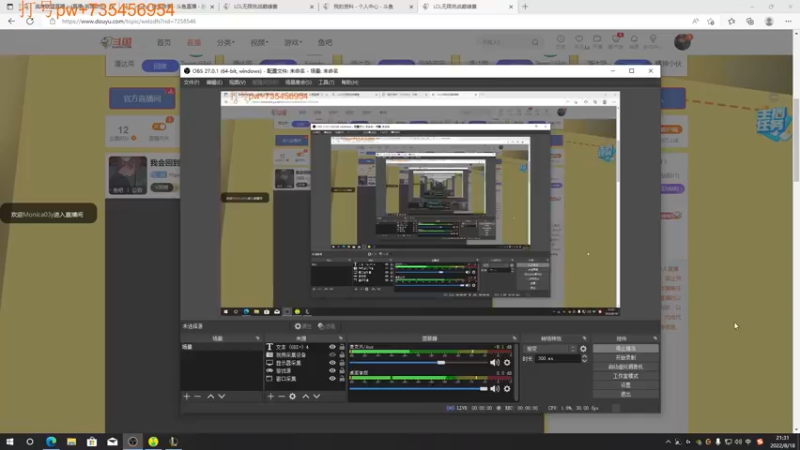Add a new scene in OBS Scenes panel

[187, 396]
